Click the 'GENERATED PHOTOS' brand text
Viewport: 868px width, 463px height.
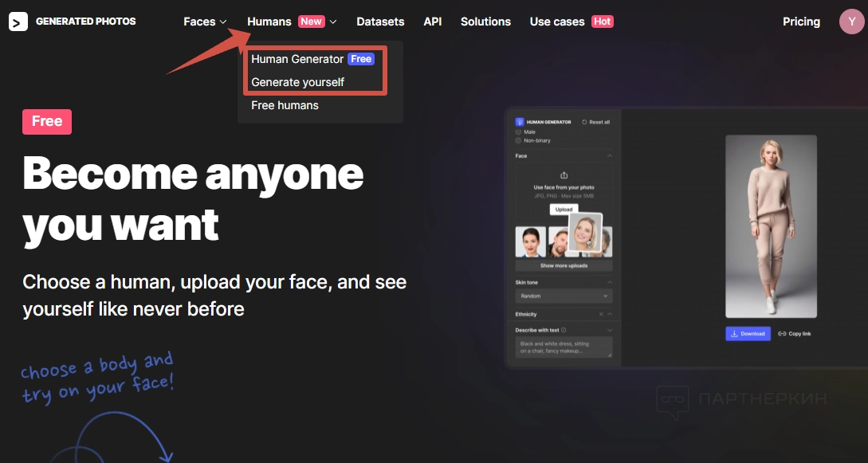[x=86, y=22]
